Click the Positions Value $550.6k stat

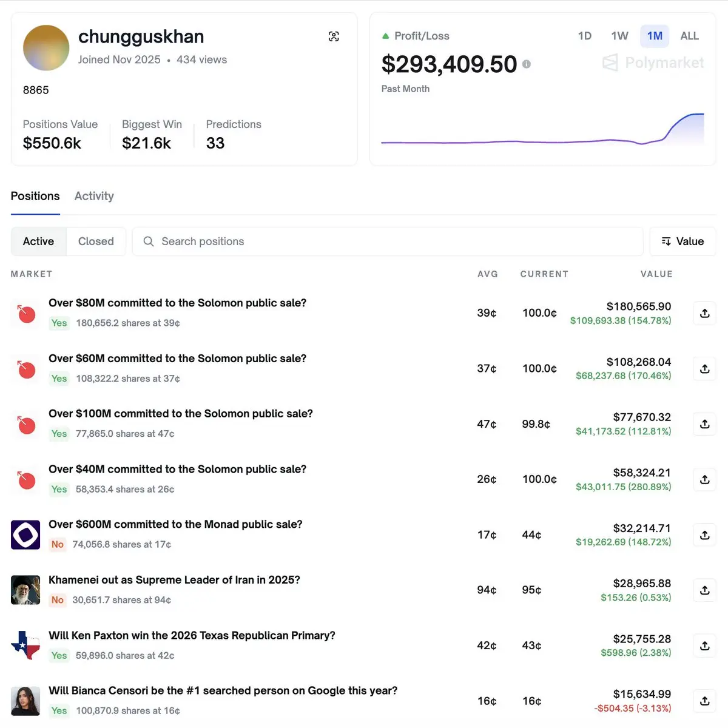click(x=60, y=134)
